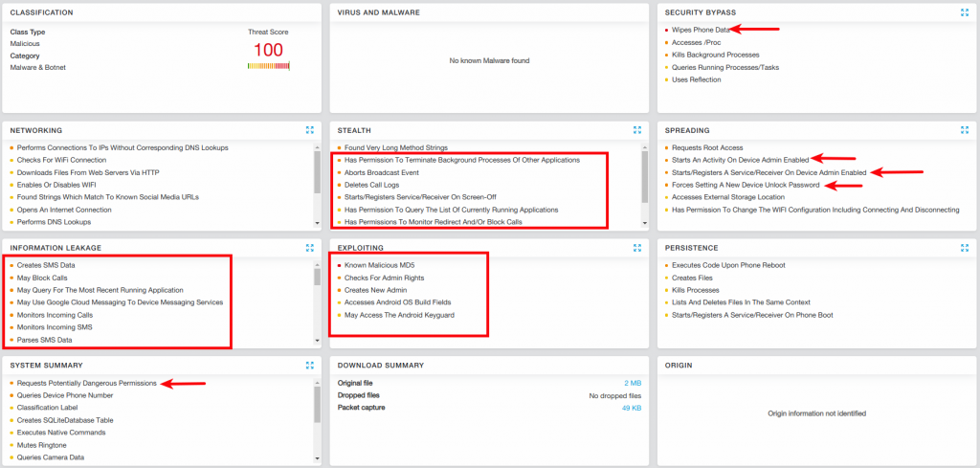Enlarge the Exploiting panel
This screenshot has height=468, width=980.
(x=636, y=247)
